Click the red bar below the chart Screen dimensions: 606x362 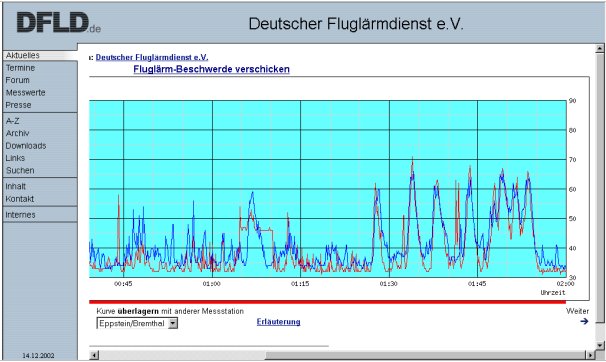(327, 302)
